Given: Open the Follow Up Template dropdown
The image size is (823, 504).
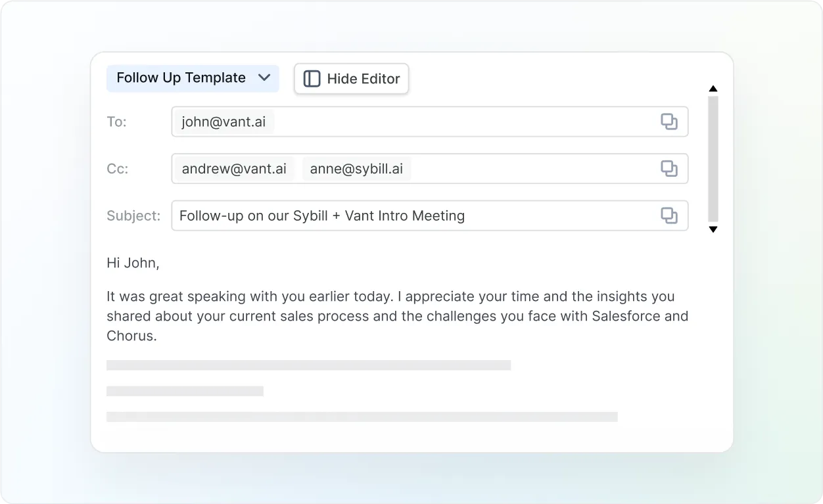Looking at the screenshot, I should click(193, 78).
